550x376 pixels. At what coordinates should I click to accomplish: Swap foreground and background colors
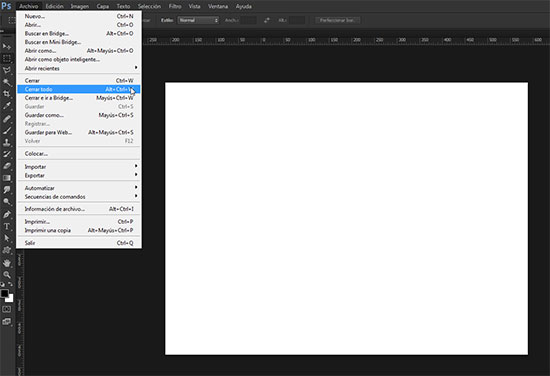point(11,284)
